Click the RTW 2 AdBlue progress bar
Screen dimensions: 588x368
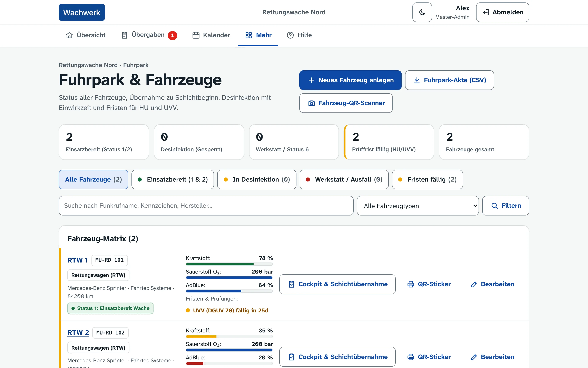229,363
